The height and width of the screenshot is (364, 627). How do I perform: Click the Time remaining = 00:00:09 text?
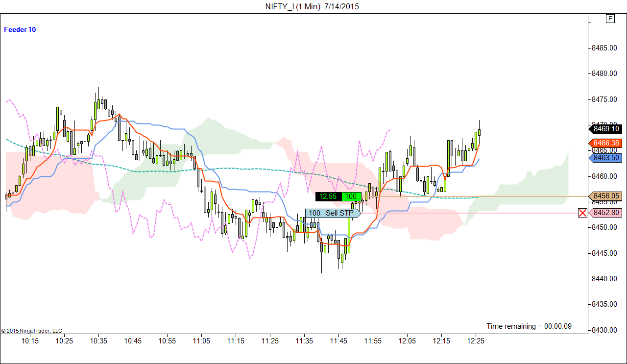pyautogui.click(x=529, y=326)
